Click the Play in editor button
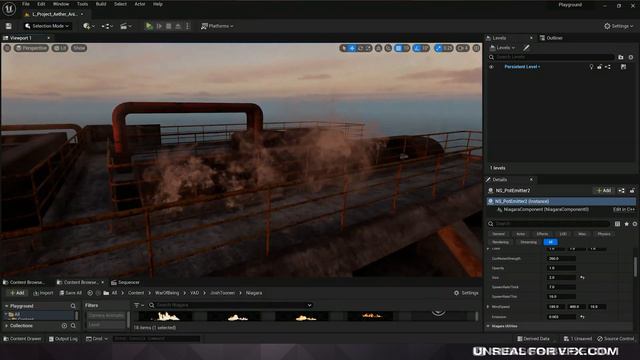The width and height of the screenshot is (640, 360). pyautogui.click(x=149, y=26)
